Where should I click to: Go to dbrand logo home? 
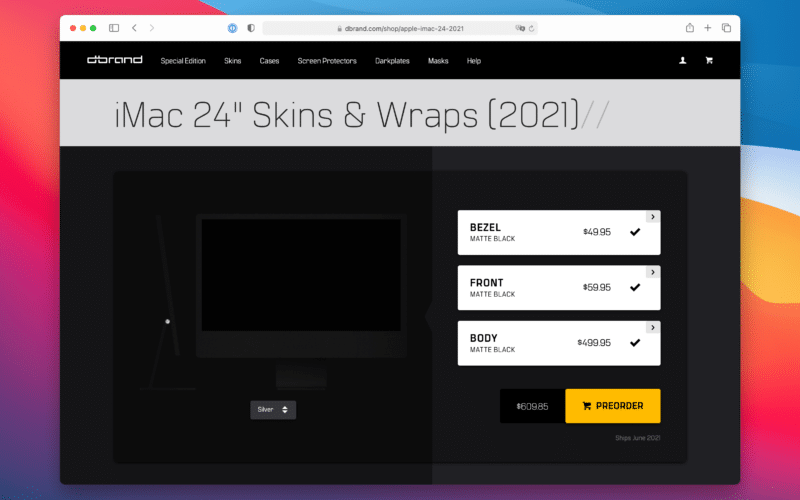point(115,60)
